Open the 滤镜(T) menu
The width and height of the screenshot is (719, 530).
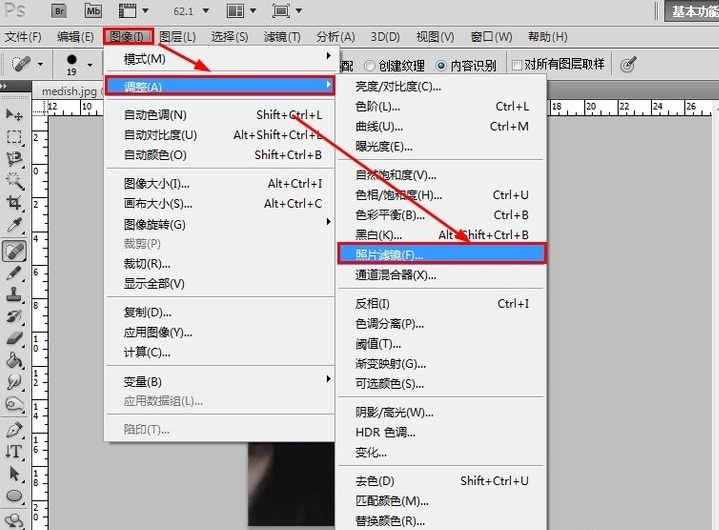pyautogui.click(x=282, y=37)
